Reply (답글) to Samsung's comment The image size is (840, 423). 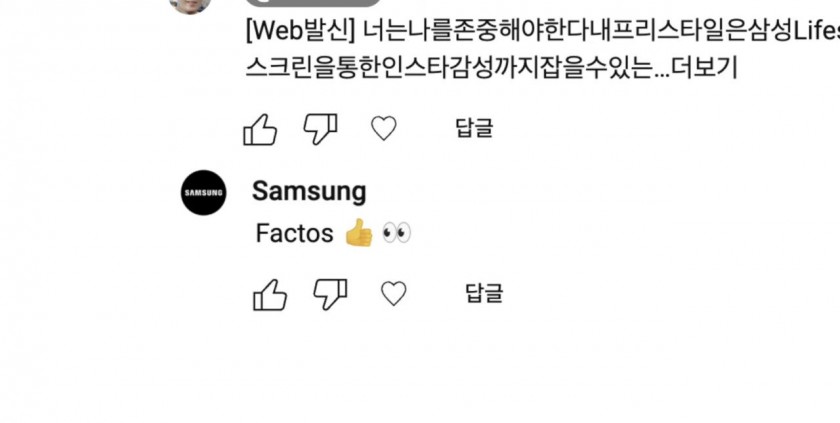pos(484,293)
